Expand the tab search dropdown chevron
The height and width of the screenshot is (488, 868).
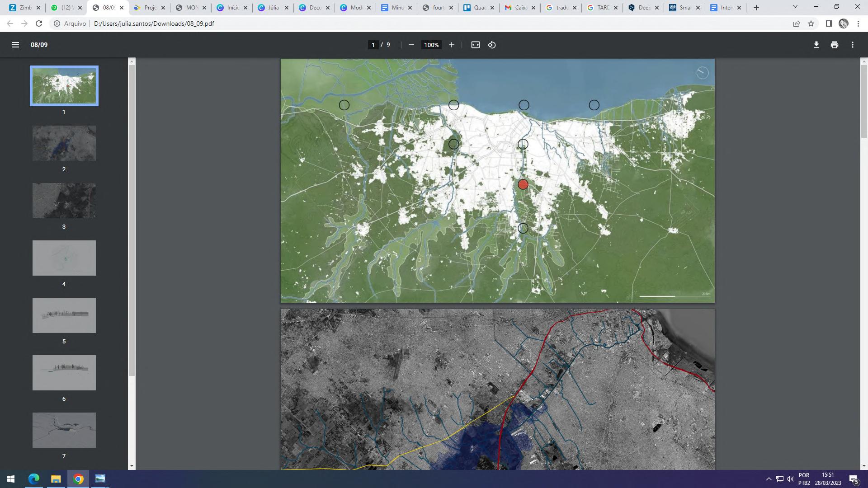pos(795,7)
